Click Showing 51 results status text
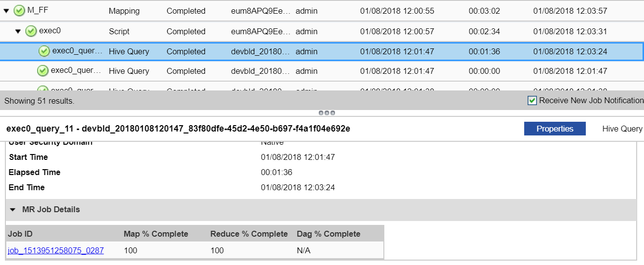The image size is (644, 265). click(39, 101)
